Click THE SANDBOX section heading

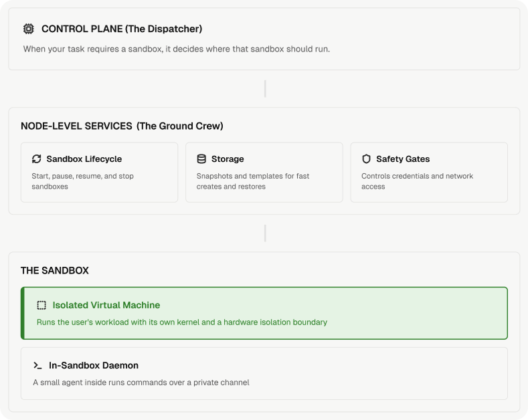click(x=55, y=271)
